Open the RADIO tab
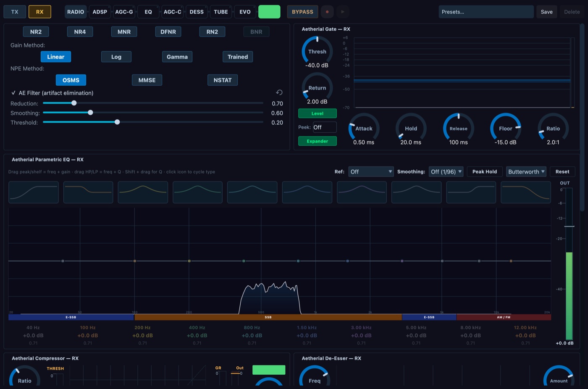This screenshot has width=588, height=389. coord(76,12)
